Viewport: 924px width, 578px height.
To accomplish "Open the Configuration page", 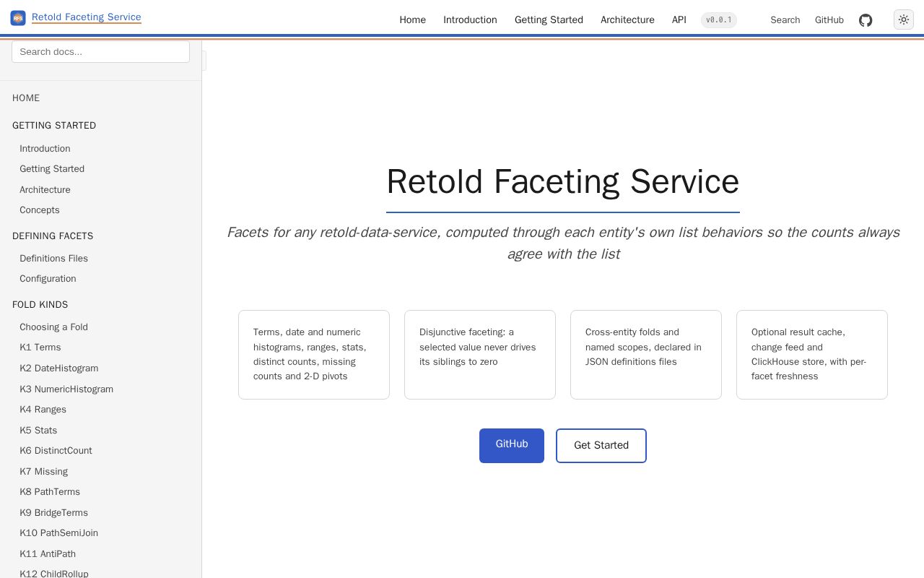I will point(48,279).
